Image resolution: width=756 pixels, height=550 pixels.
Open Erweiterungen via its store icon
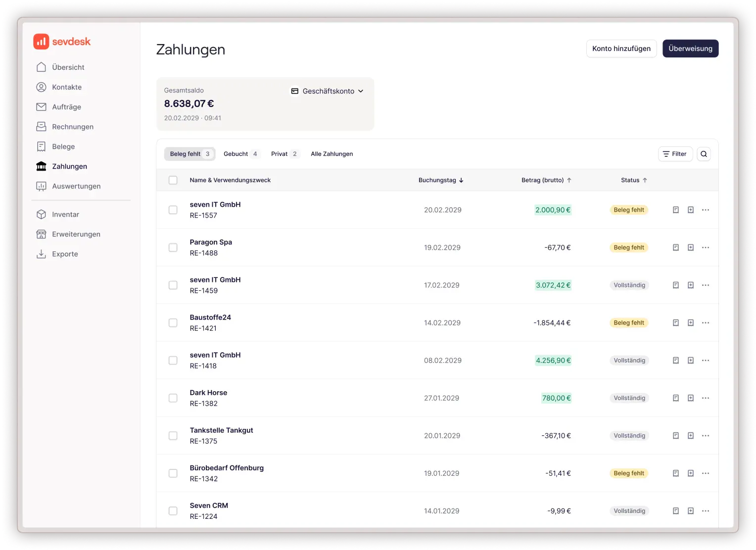(x=42, y=234)
